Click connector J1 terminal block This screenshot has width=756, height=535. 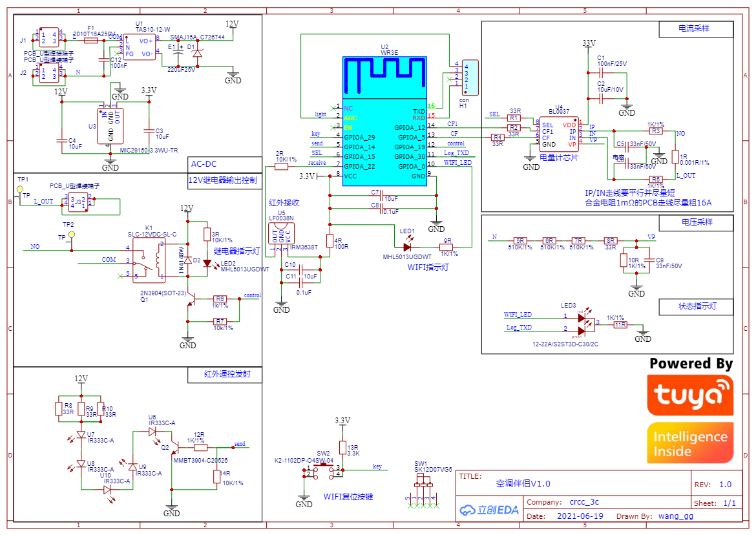tap(48, 37)
